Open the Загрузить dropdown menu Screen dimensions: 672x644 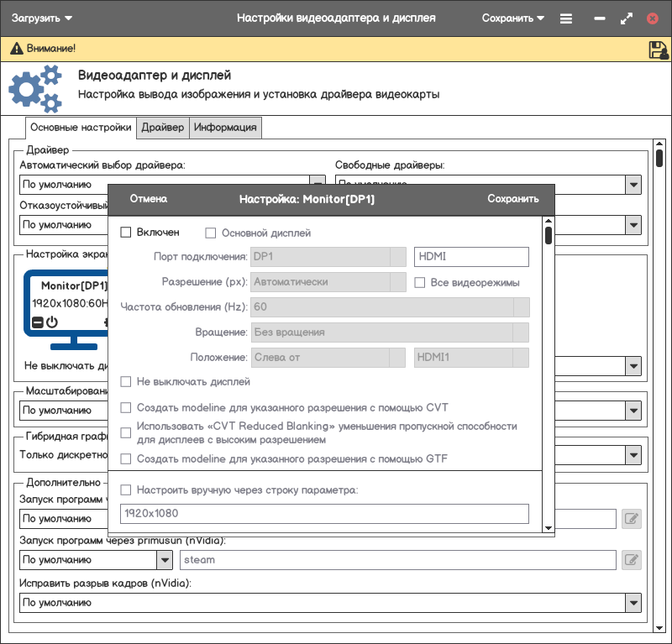click(42, 18)
